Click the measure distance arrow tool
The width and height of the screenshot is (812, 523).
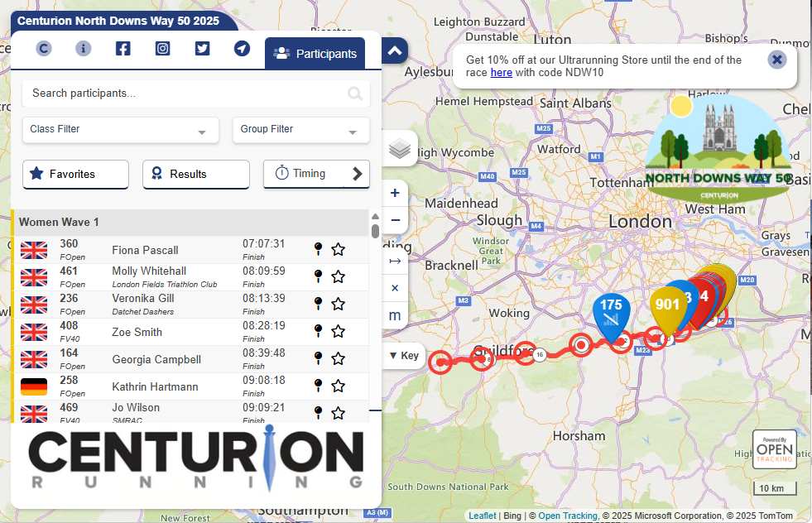point(395,261)
